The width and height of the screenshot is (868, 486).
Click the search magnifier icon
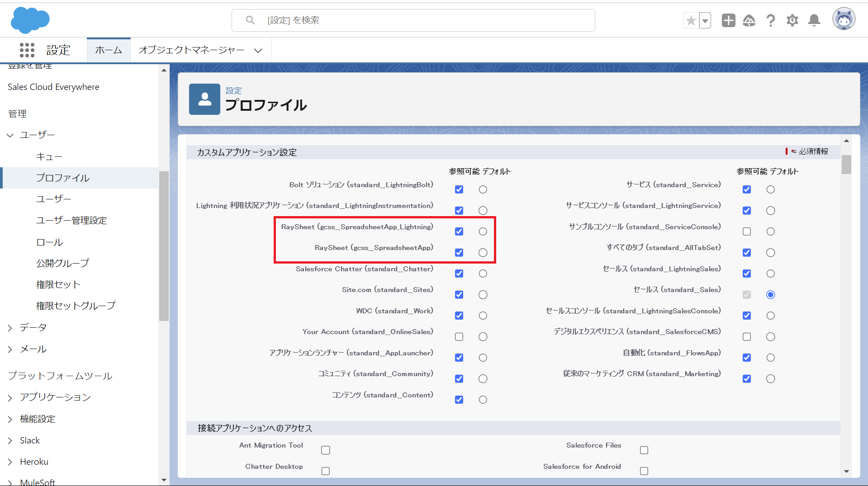point(250,20)
